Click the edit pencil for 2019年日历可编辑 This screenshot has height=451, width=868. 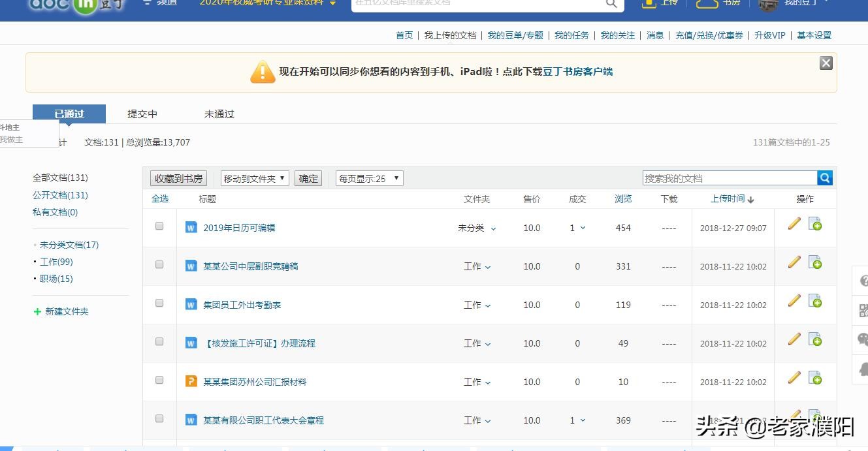pos(794,223)
